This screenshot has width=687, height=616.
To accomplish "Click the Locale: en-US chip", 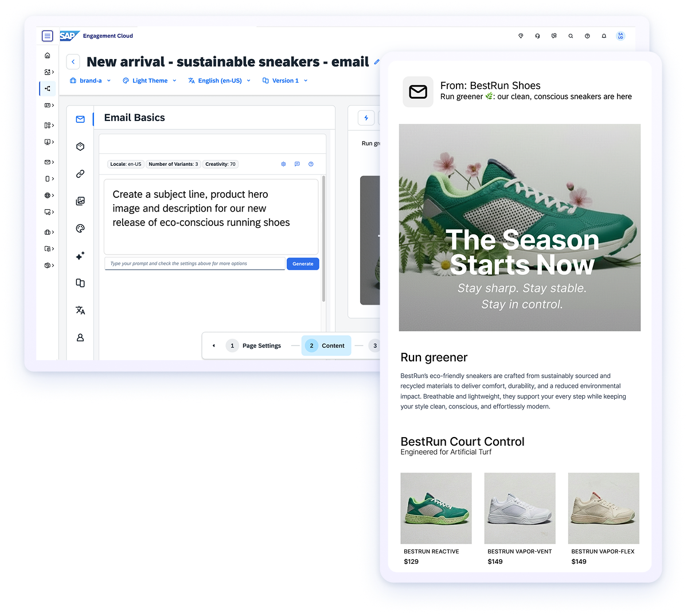I will (126, 164).
